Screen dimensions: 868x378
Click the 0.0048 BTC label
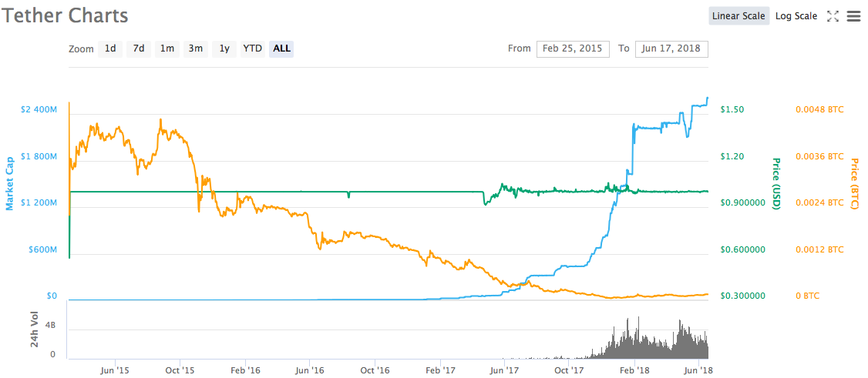point(819,109)
